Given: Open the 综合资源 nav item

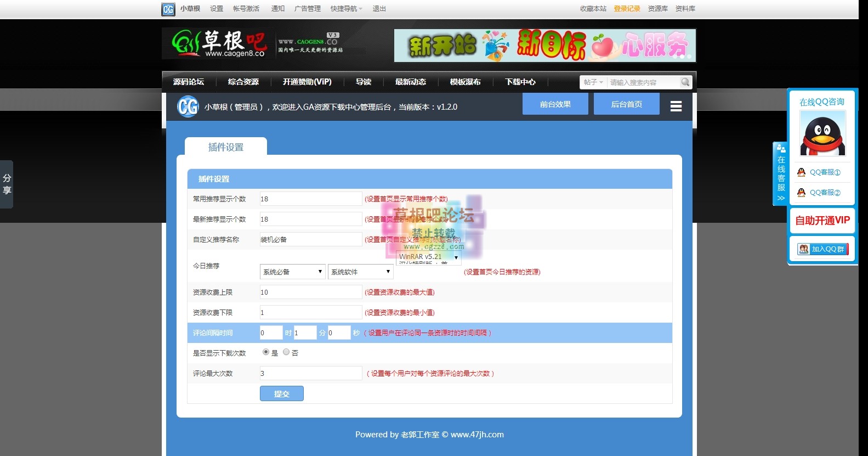Looking at the screenshot, I should tap(243, 82).
